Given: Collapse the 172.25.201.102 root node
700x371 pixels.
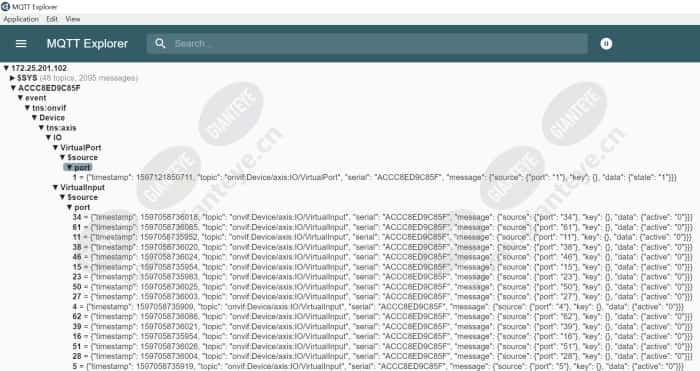Looking at the screenshot, I should 6,68.
